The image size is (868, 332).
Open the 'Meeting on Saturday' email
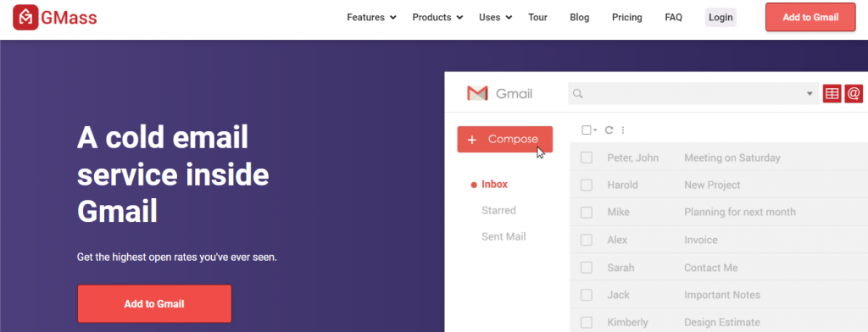[732, 158]
